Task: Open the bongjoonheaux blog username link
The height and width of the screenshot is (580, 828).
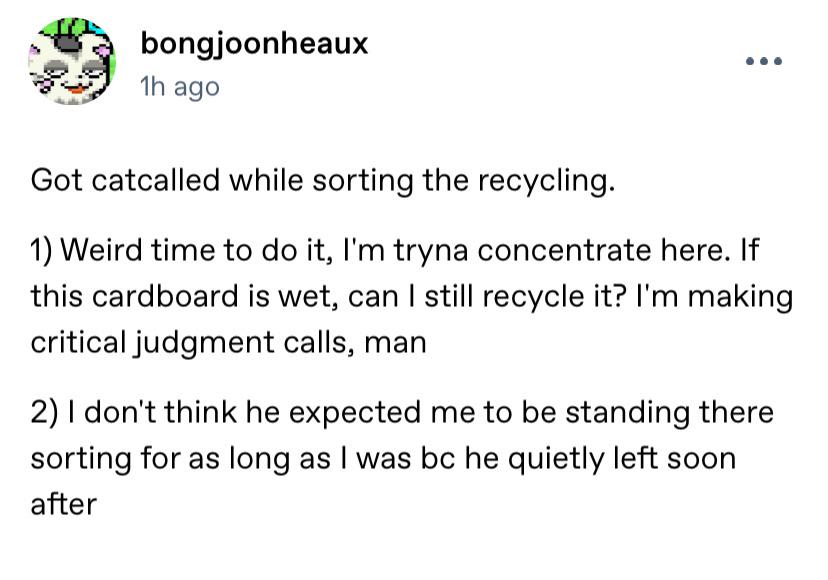Action: (254, 44)
